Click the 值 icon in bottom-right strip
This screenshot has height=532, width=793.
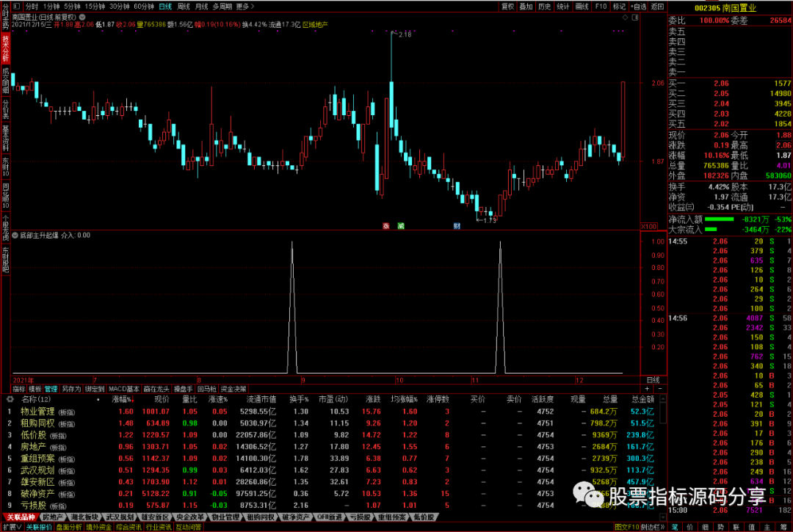coord(752,527)
